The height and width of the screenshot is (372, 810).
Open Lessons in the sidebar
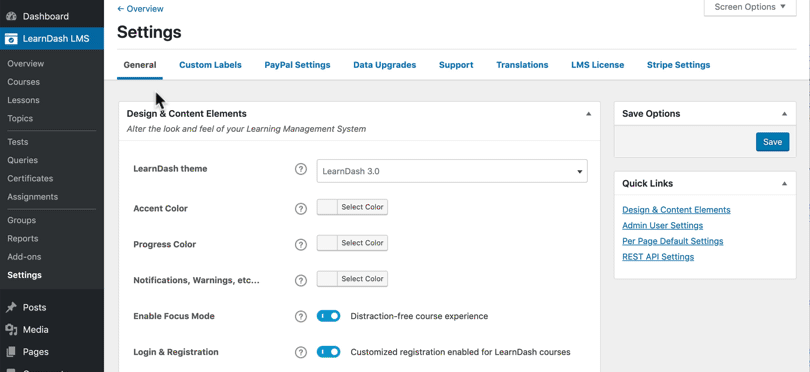click(x=24, y=100)
